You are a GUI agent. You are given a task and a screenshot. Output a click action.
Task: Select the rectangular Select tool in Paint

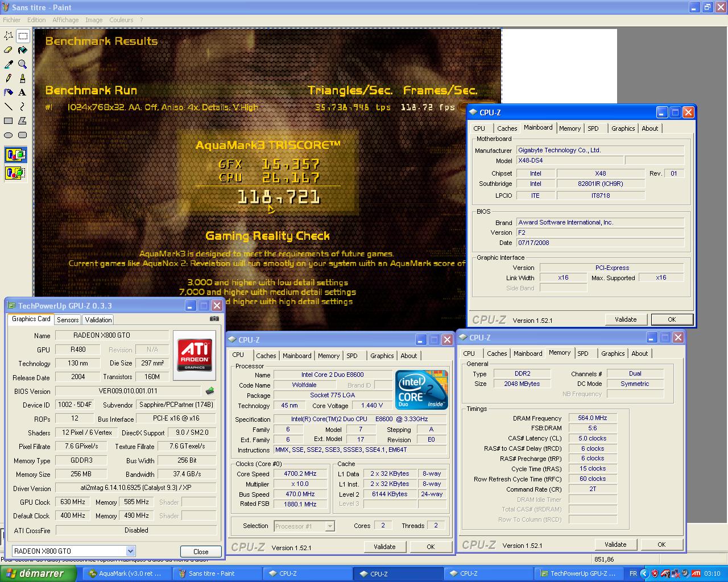click(x=23, y=36)
